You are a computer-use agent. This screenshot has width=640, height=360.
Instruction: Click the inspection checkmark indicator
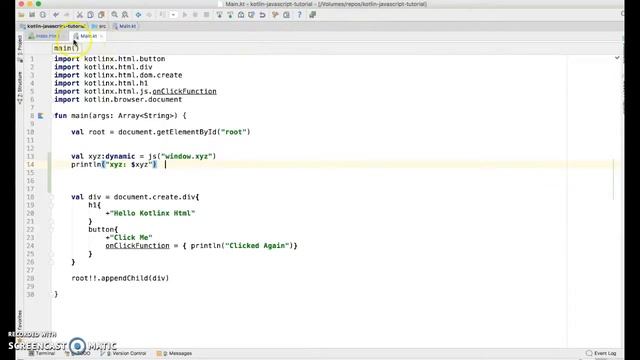pos(617,58)
